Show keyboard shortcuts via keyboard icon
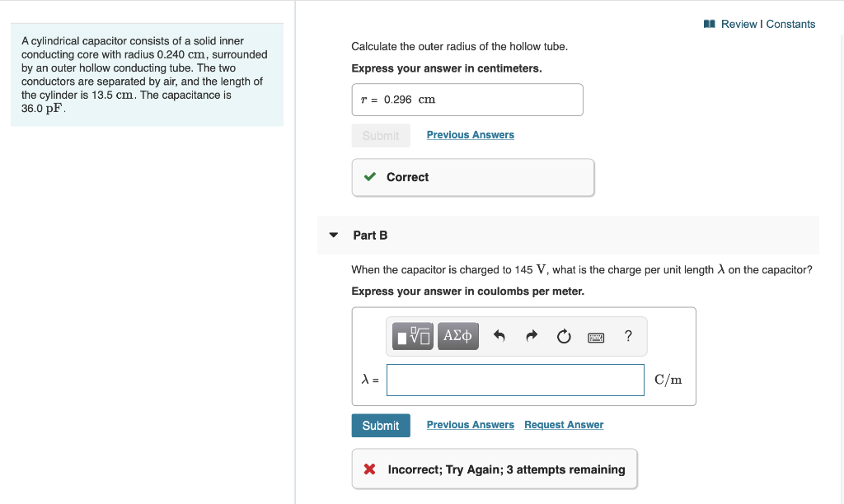The width and height of the screenshot is (844, 504). pyautogui.click(x=596, y=337)
